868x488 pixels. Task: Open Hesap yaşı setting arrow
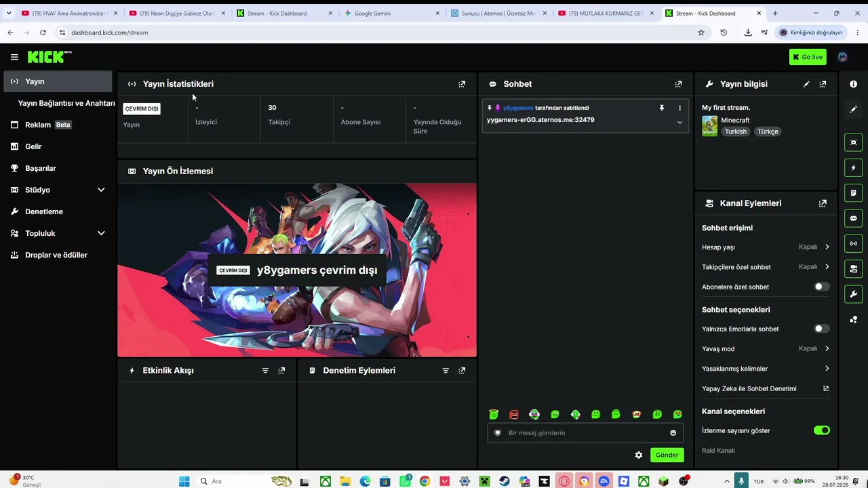coord(827,247)
